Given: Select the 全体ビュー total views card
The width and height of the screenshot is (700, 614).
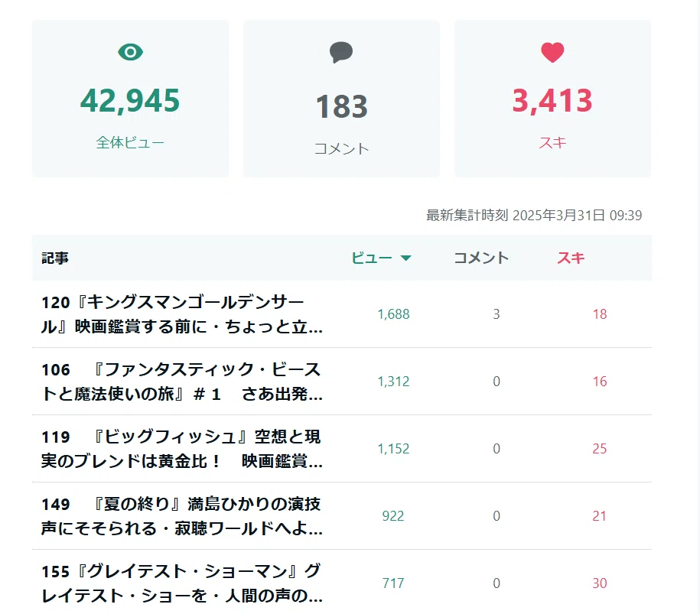Looking at the screenshot, I should coord(130,99).
